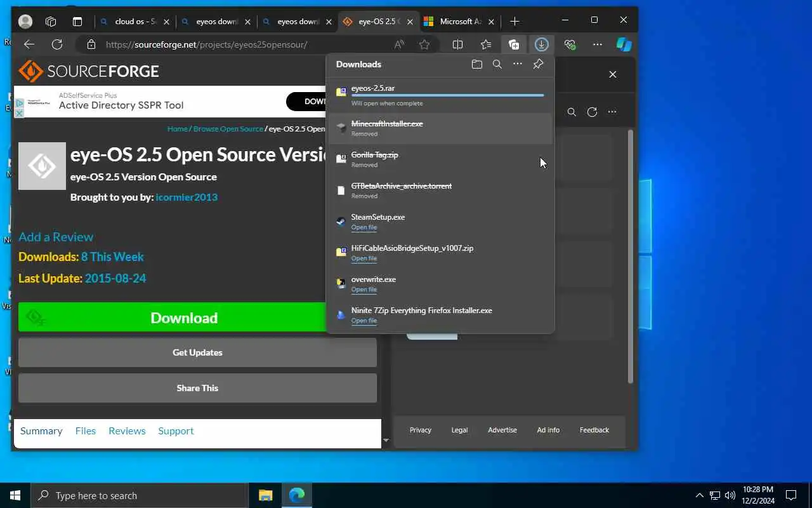Click Open file under HiFiCableAsioBridgeSetup_v1007.zip

click(364, 258)
